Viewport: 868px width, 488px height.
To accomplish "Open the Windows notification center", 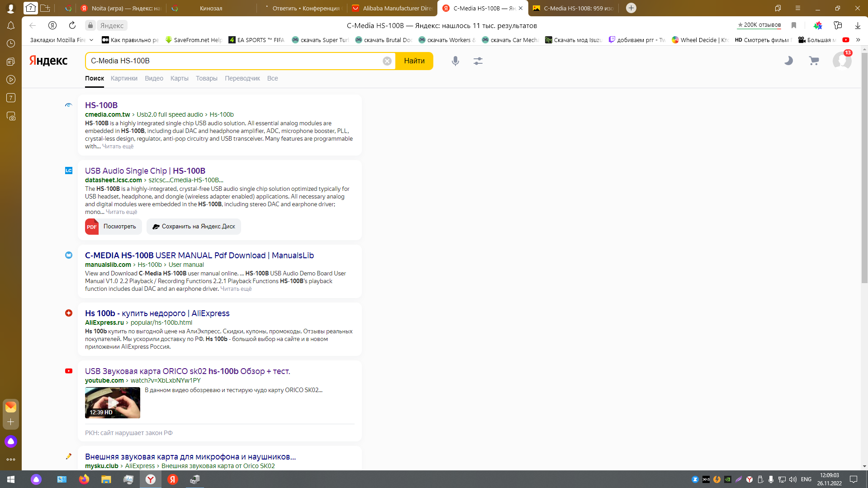I will [854, 479].
